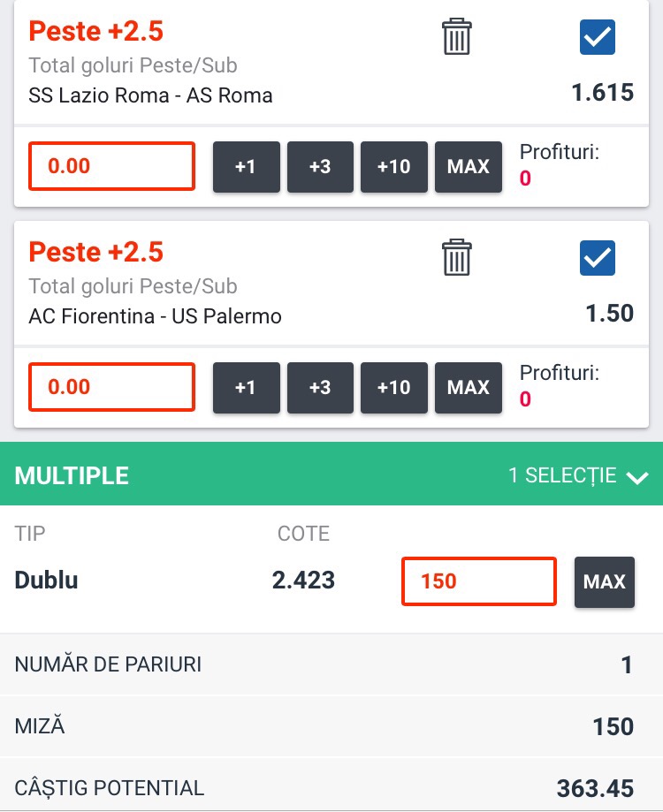Remove AC Fiorentina - US Palermo bet with trash icon
The width and height of the screenshot is (663, 812).
tap(456, 257)
